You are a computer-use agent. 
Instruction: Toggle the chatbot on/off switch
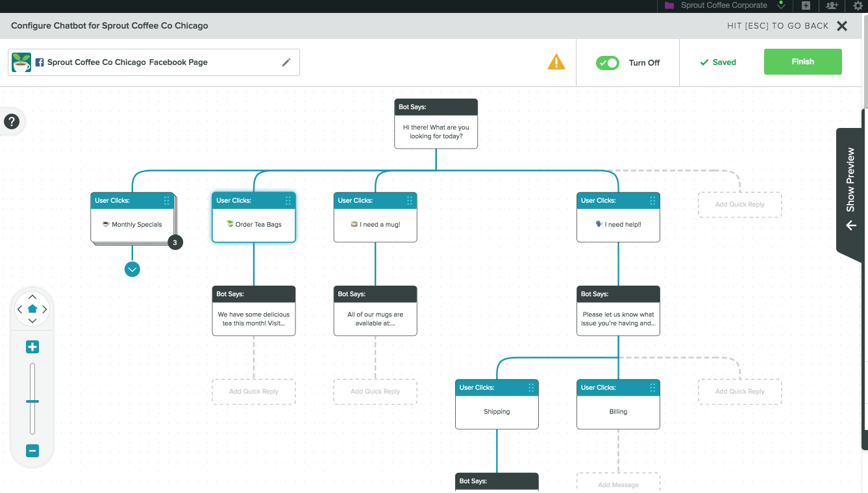(x=608, y=62)
